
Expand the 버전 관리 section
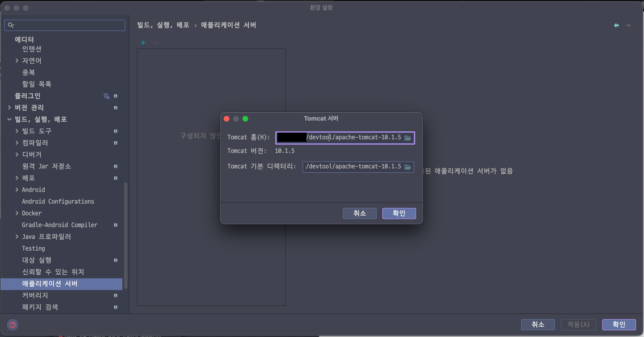[9, 107]
